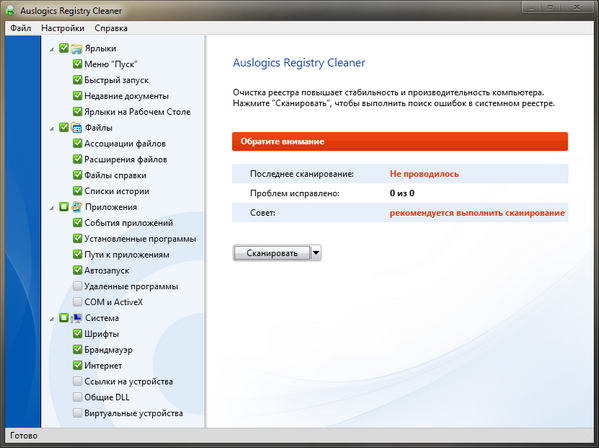Click Последнее сканирование label

302,174
